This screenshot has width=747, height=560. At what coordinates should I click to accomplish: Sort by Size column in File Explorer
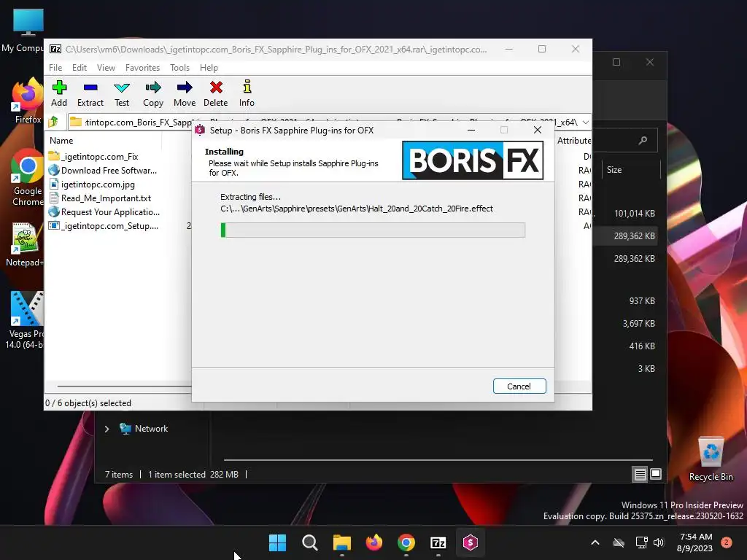tap(614, 169)
